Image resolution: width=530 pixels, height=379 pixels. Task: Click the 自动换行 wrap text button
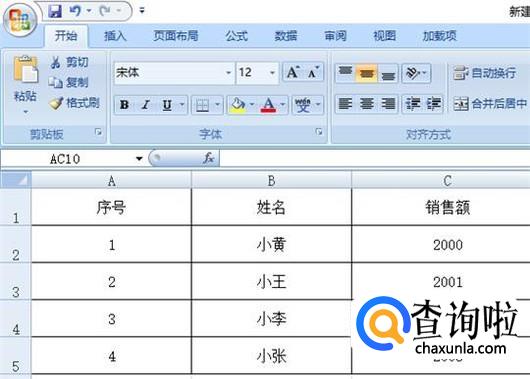485,73
